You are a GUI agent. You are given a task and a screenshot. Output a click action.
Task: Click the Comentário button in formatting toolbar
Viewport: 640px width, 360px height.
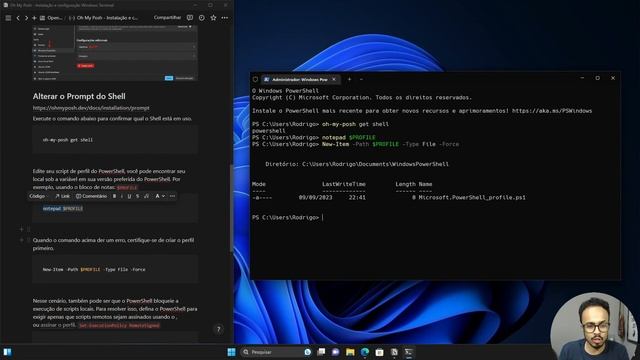[91, 196]
